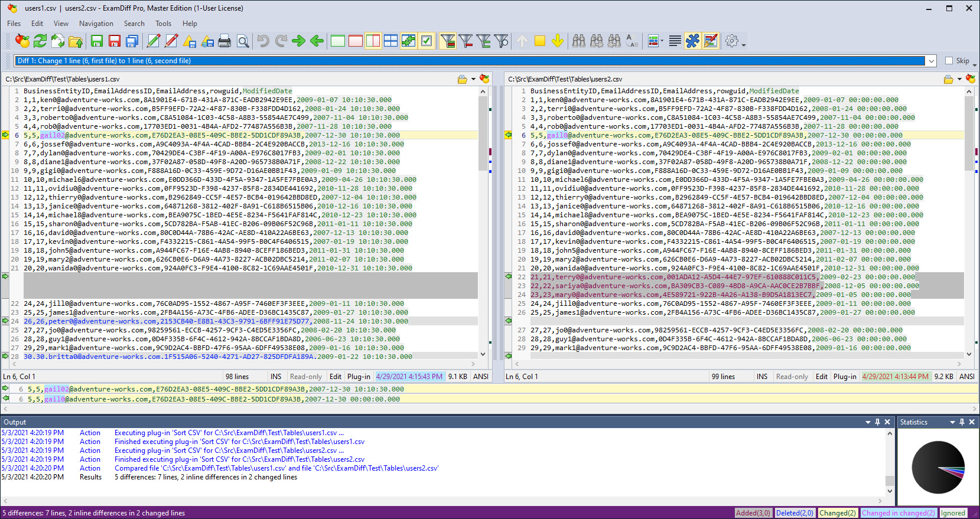
Task: Open the Navigation menu
Action: pos(96,24)
